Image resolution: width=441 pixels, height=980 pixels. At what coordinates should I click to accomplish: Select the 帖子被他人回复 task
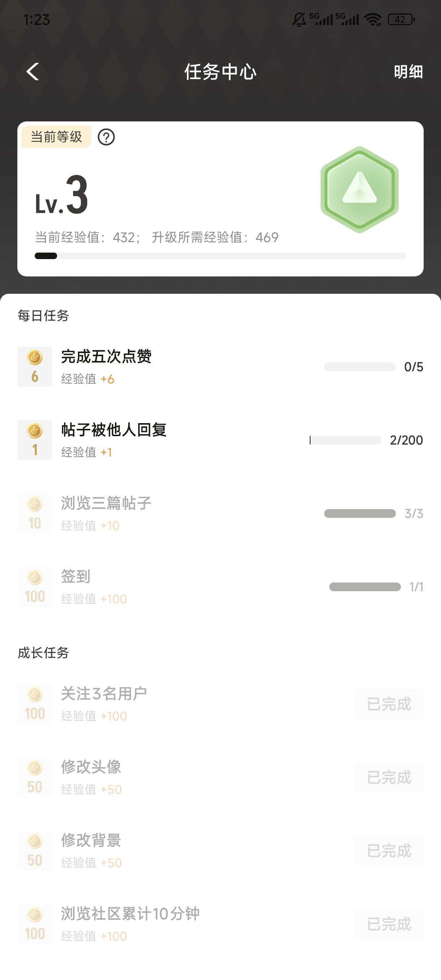click(114, 430)
